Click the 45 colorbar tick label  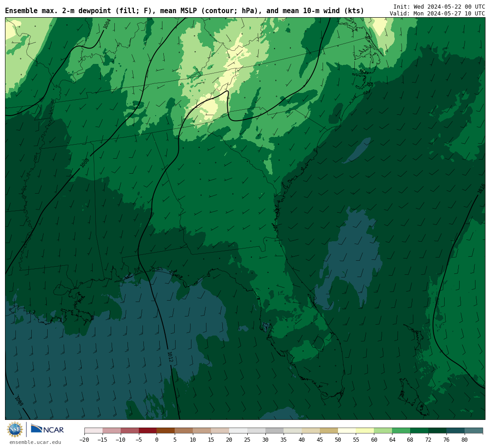pyautogui.click(x=320, y=439)
